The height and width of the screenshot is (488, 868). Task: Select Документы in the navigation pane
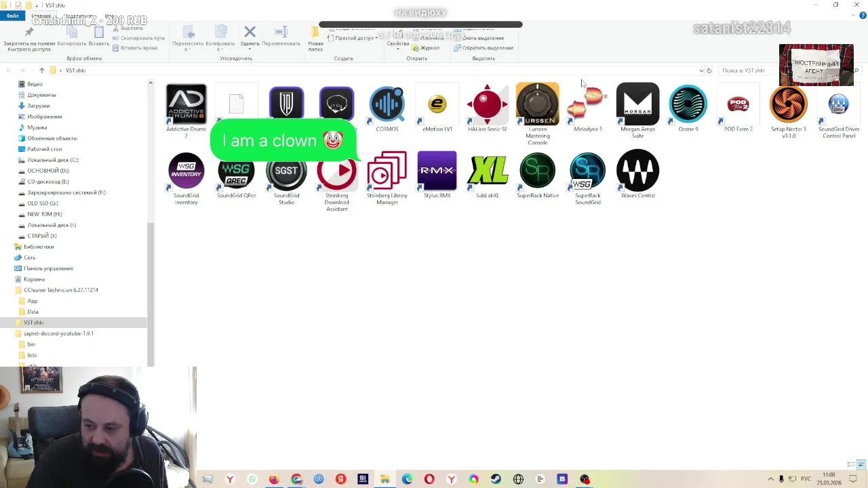41,95
